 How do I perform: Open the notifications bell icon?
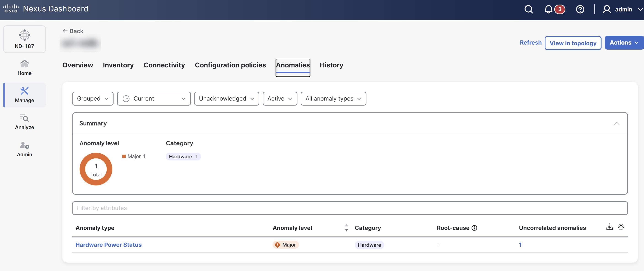click(548, 9)
